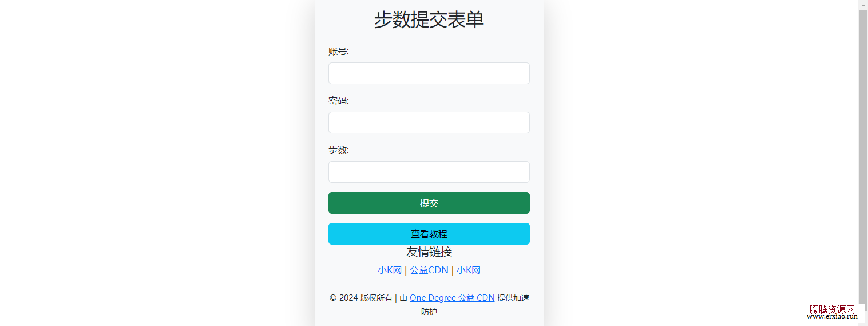This screenshot has height=326, width=868.
Task: Select the 步数 input field
Action: [429, 172]
